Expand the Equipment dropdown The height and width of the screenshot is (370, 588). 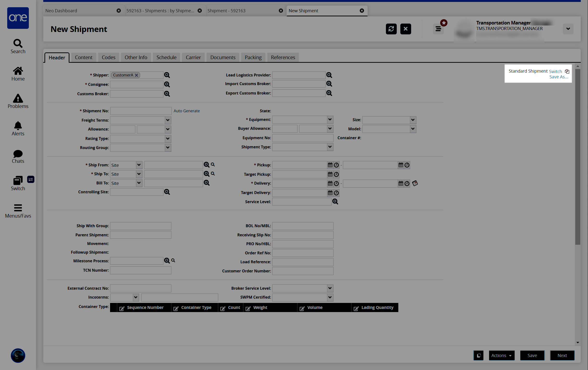click(330, 119)
